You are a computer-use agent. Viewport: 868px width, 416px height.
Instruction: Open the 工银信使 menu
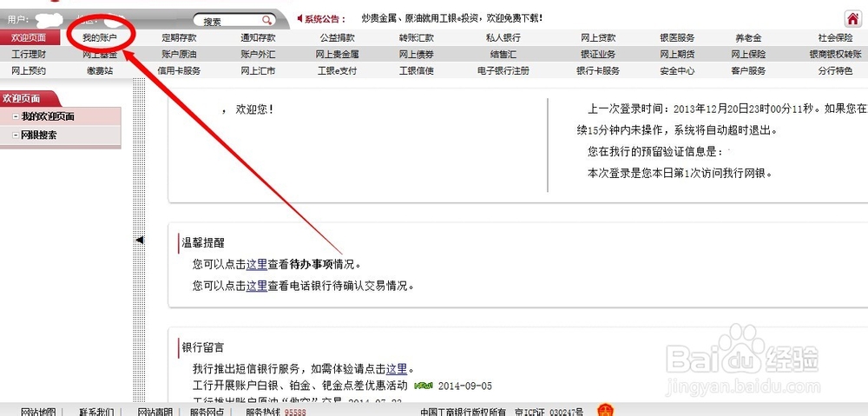coord(417,71)
